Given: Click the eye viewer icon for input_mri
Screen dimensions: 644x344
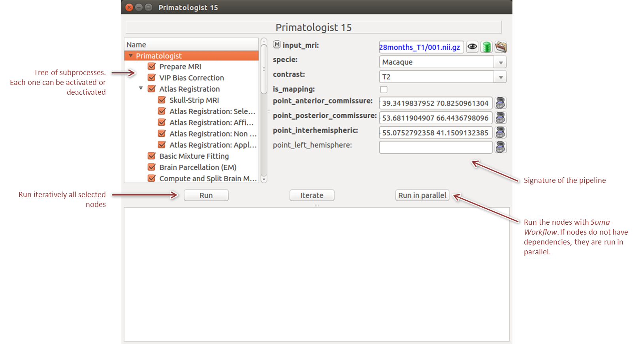Looking at the screenshot, I should coord(472,47).
